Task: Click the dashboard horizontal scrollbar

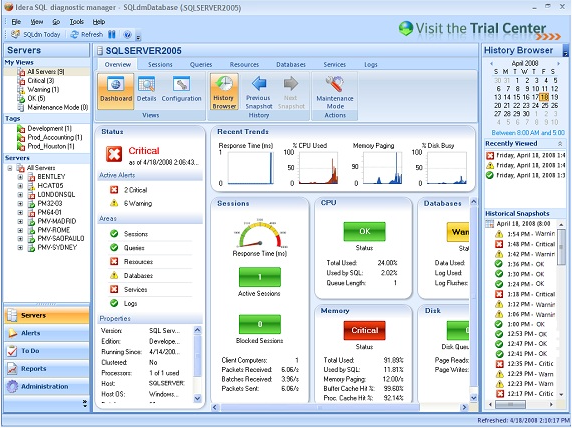Action: click(340, 407)
